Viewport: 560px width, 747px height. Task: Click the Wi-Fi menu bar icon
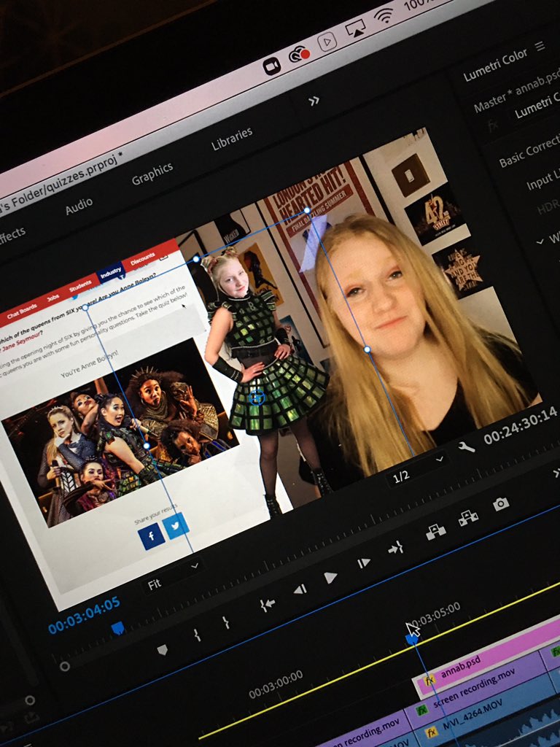pyautogui.click(x=384, y=16)
